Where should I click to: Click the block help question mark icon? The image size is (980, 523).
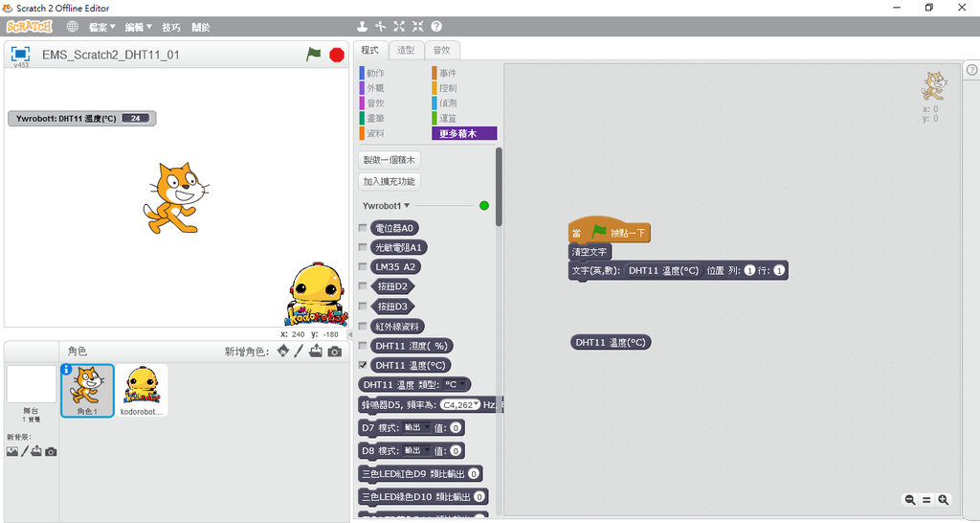[x=436, y=27]
